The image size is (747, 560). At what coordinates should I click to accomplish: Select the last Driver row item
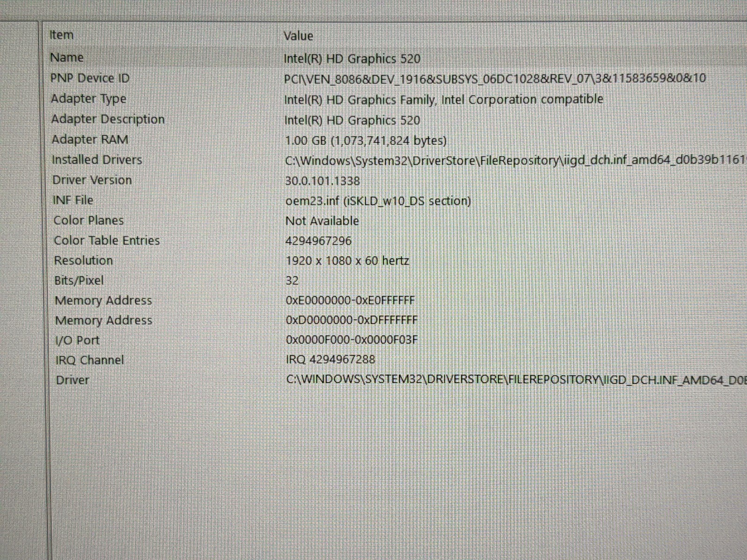click(72, 380)
